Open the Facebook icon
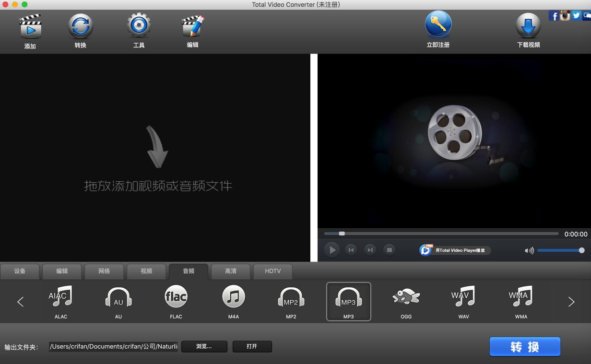The image size is (591, 364). pos(554,16)
